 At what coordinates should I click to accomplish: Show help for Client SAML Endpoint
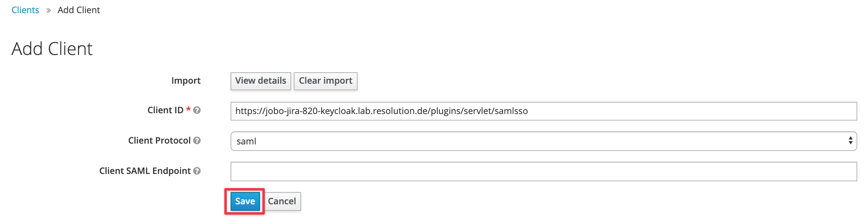pyautogui.click(x=197, y=171)
